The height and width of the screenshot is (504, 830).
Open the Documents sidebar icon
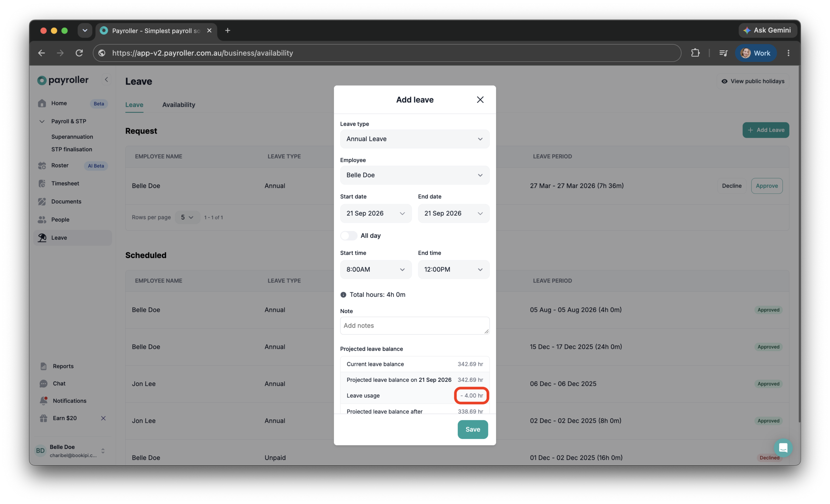42,202
